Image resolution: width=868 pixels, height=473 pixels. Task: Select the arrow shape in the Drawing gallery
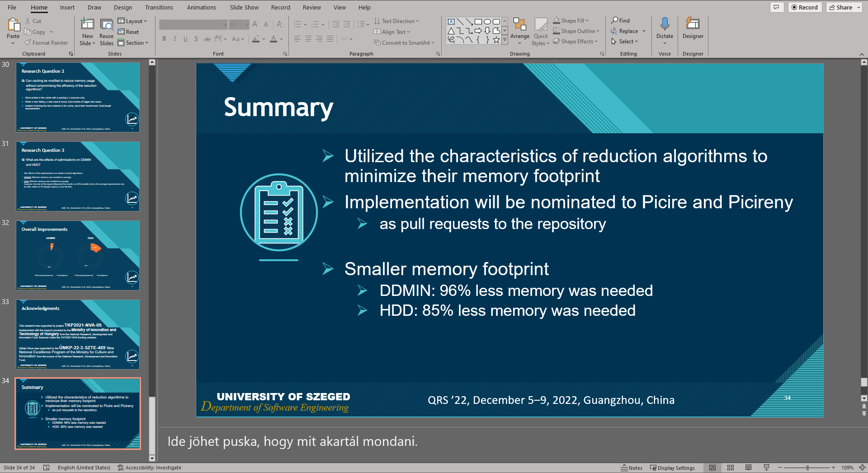(478, 31)
